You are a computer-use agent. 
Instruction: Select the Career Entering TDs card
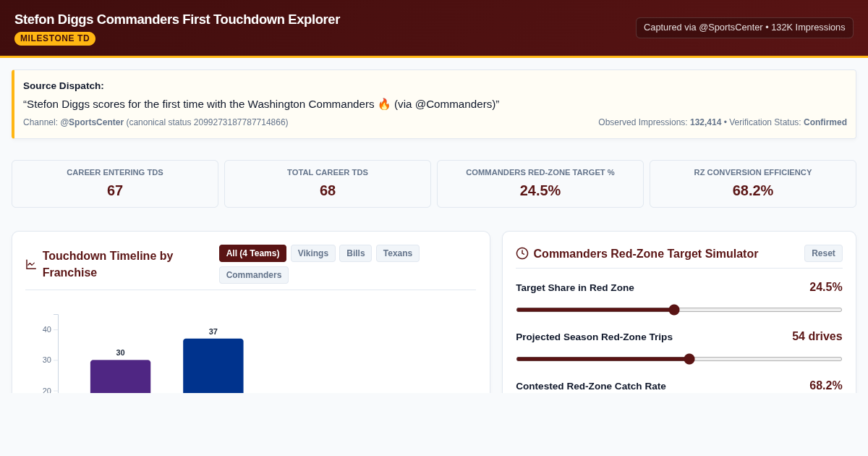tap(115, 184)
